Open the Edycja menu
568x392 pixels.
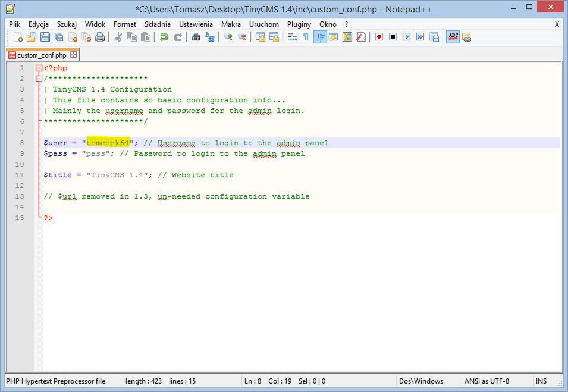[39, 24]
